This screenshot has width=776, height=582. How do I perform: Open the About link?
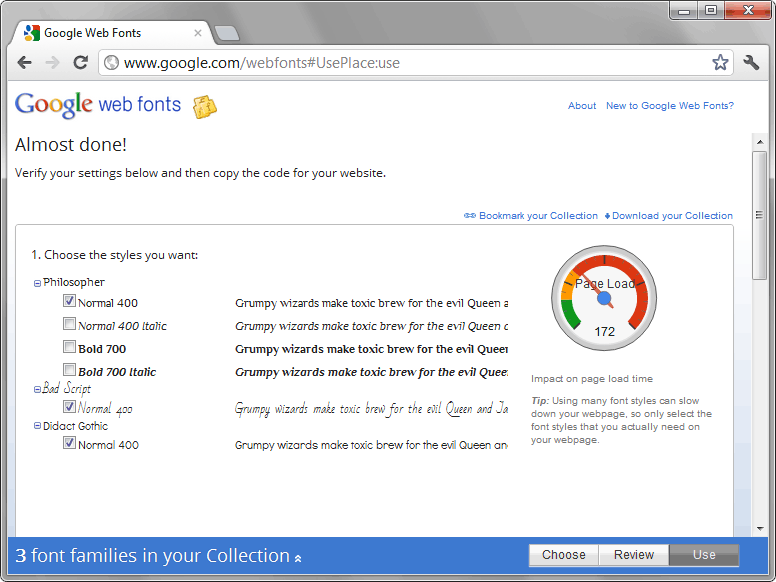(581, 106)
